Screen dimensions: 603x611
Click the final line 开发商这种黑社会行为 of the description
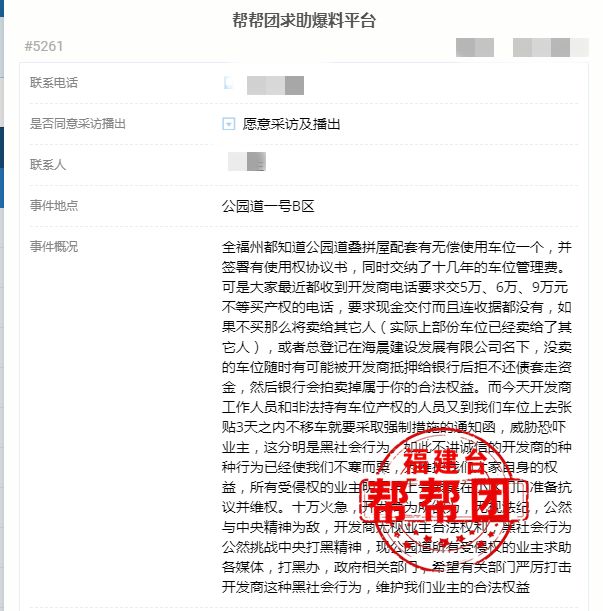point(376,587)
